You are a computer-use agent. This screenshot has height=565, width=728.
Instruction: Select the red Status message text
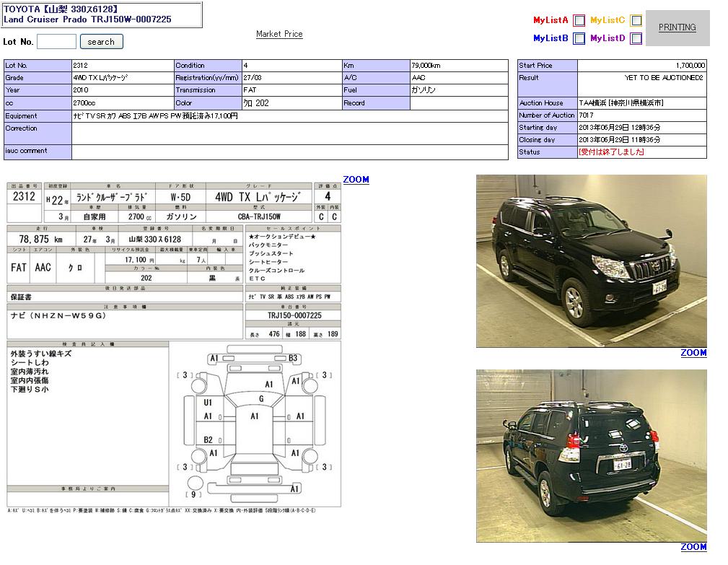[611, 152]
